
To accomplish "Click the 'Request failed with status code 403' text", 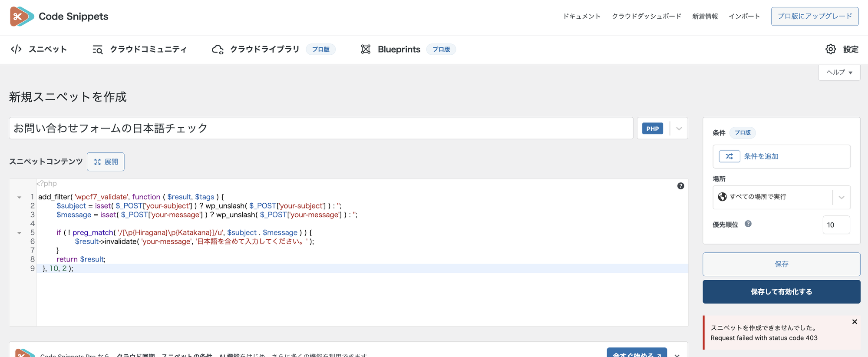I will point(764,338).
